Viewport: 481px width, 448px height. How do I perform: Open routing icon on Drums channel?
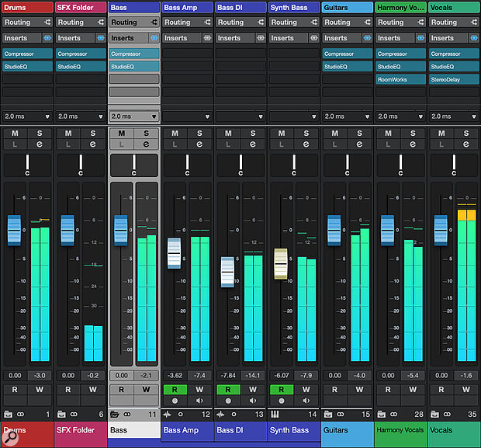coord(47,22)
